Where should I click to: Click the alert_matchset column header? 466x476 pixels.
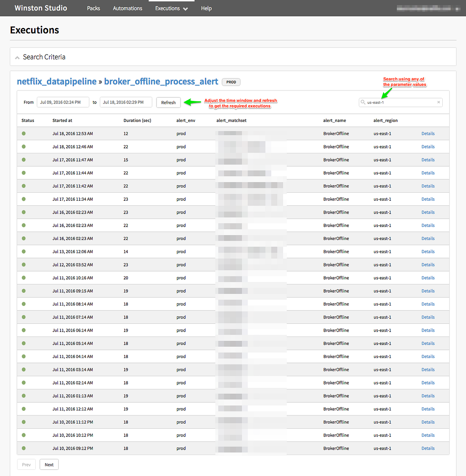coord(231,121)
